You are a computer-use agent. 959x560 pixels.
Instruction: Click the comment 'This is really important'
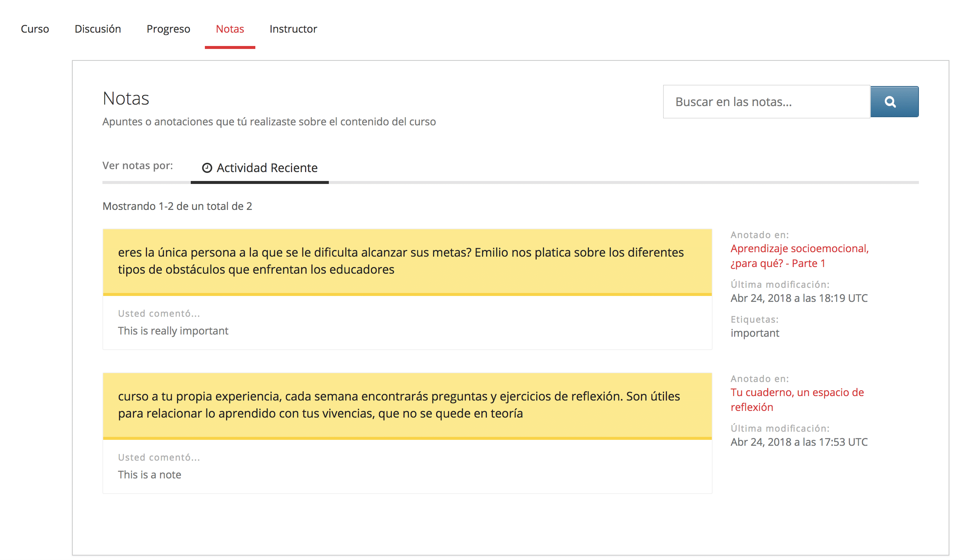tap(173, 331)
